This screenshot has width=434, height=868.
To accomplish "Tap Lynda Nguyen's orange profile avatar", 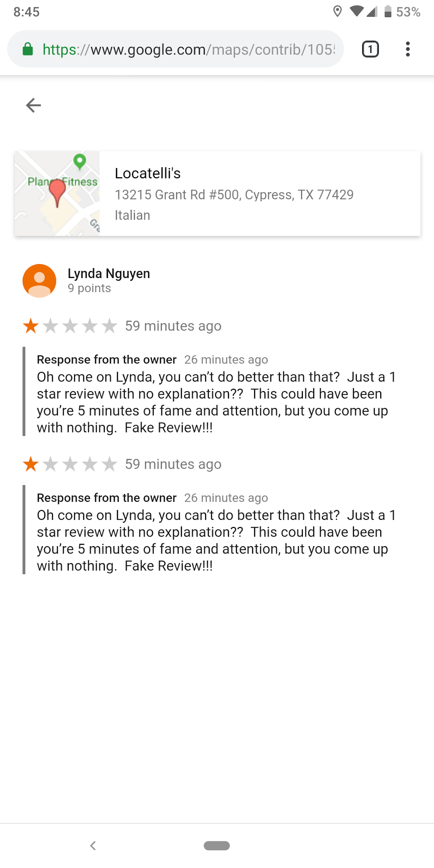I will tap(39, 281).
